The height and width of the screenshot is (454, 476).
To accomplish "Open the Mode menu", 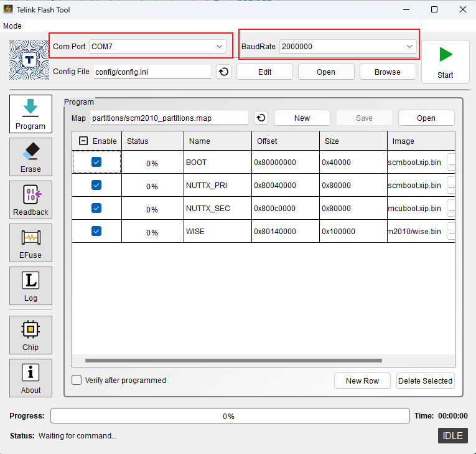I will tap(12, 26).
